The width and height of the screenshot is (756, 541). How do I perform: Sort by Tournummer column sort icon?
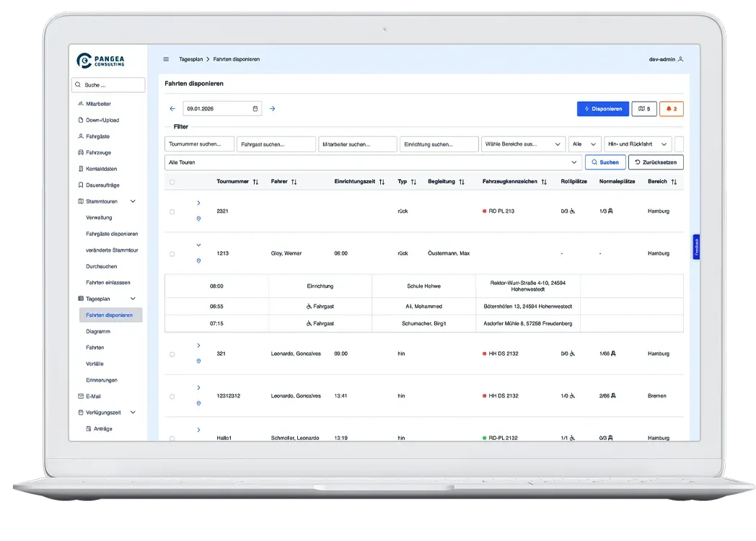click(255, 182)
